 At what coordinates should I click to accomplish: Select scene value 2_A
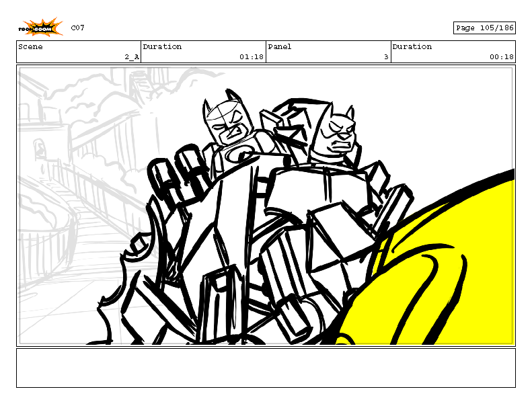(x=132, y=57)
